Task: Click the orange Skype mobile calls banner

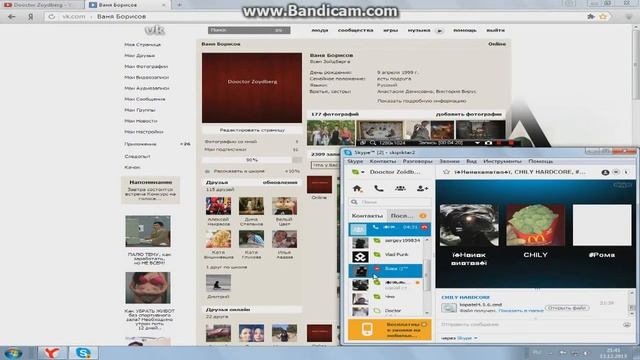Action: (x=390, y=329)
